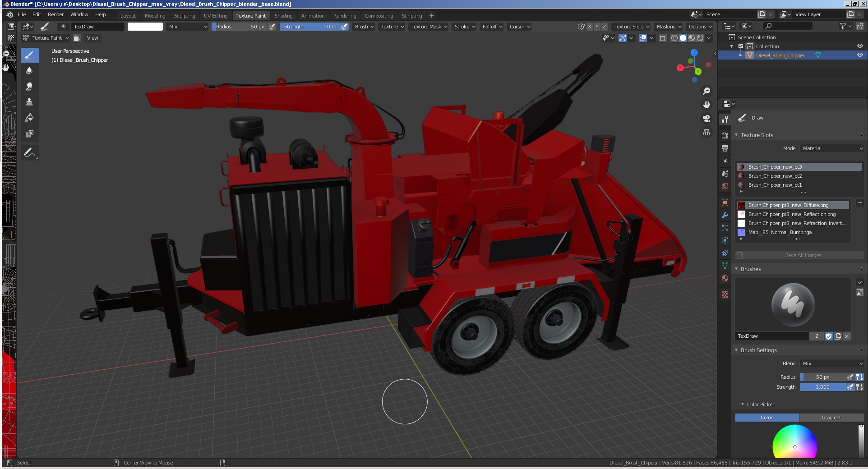The height and width of the screenshot is (469, 868).
Task: Toggle strength pressure sensitivity in header
Action: [x=344, y=27]
